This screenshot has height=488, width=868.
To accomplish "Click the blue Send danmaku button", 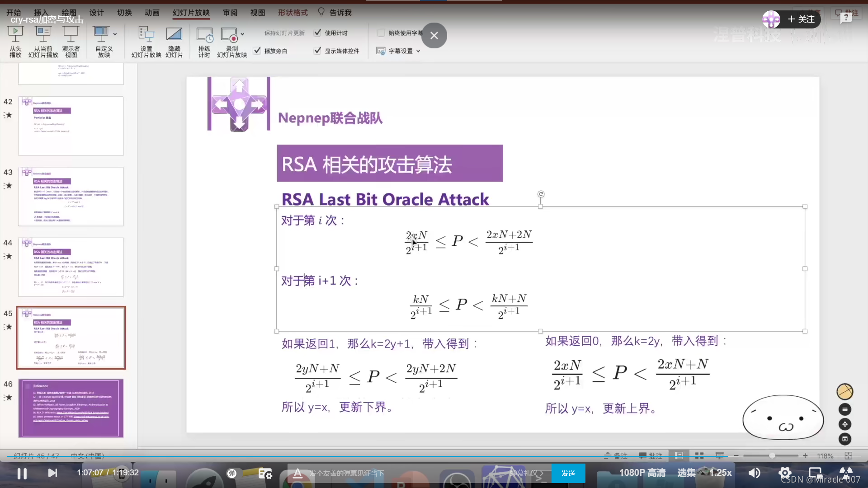I will tap(568, 473).
